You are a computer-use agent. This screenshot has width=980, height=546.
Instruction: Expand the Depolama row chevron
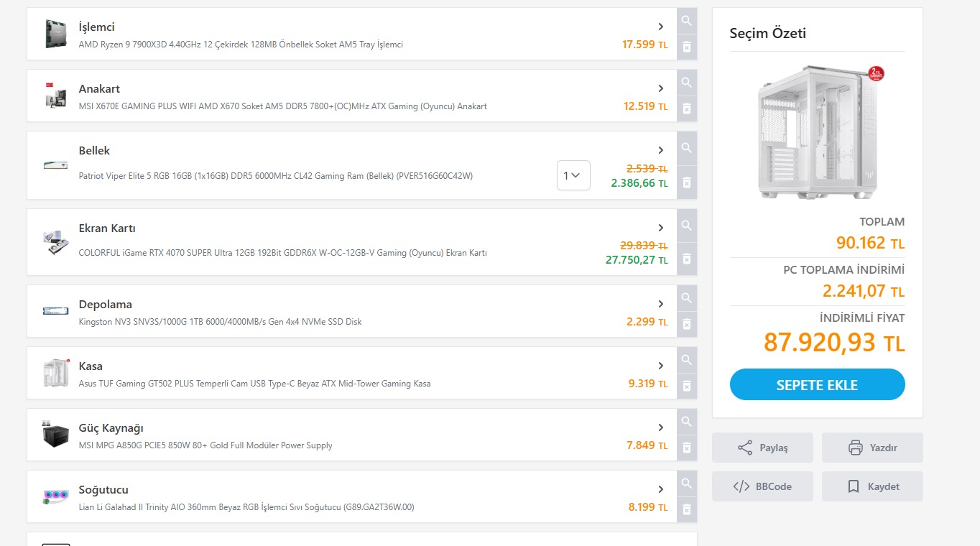coord(661,304)
